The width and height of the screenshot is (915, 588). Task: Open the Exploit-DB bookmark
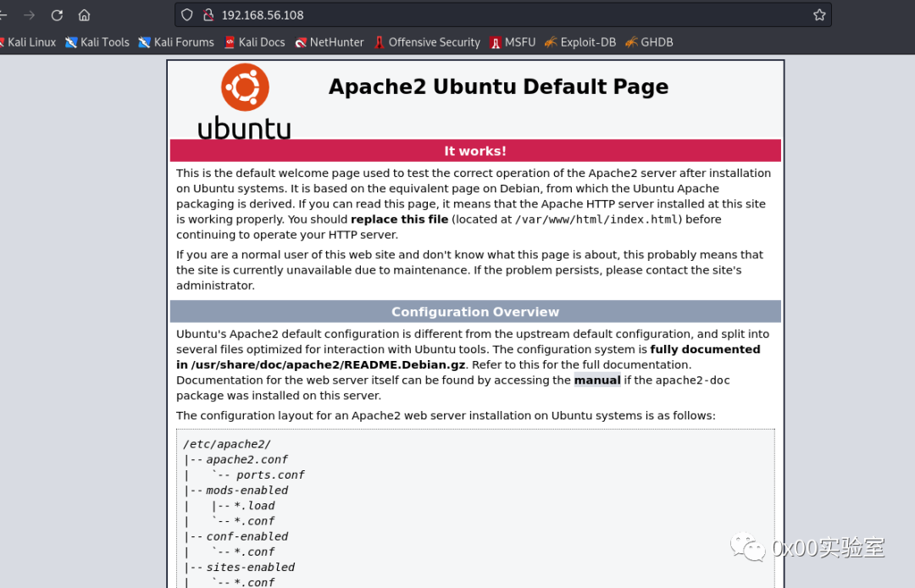pyautogui.click(x=580, y=42)
